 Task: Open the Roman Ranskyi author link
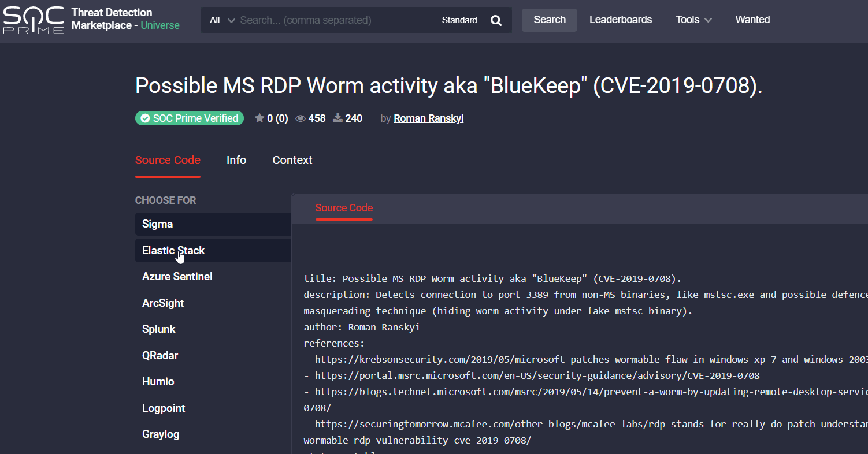[429, 118]
